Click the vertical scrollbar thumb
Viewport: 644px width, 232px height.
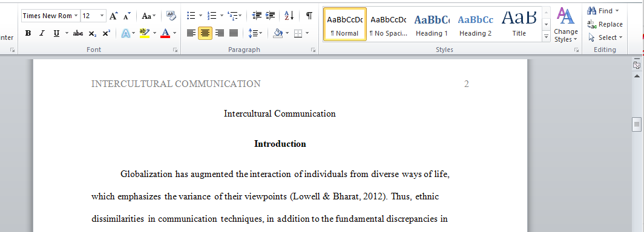637,124
